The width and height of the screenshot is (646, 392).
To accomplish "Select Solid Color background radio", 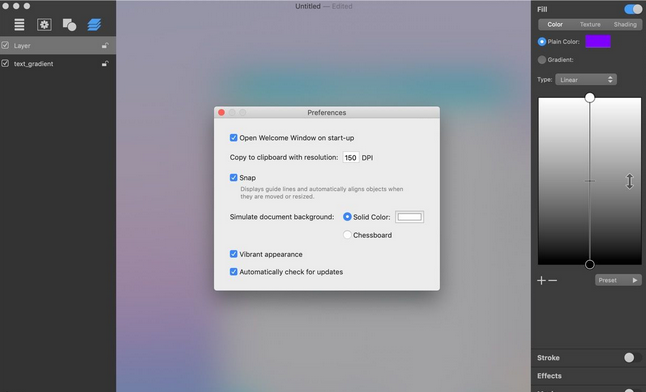I will tap(347, 216).
